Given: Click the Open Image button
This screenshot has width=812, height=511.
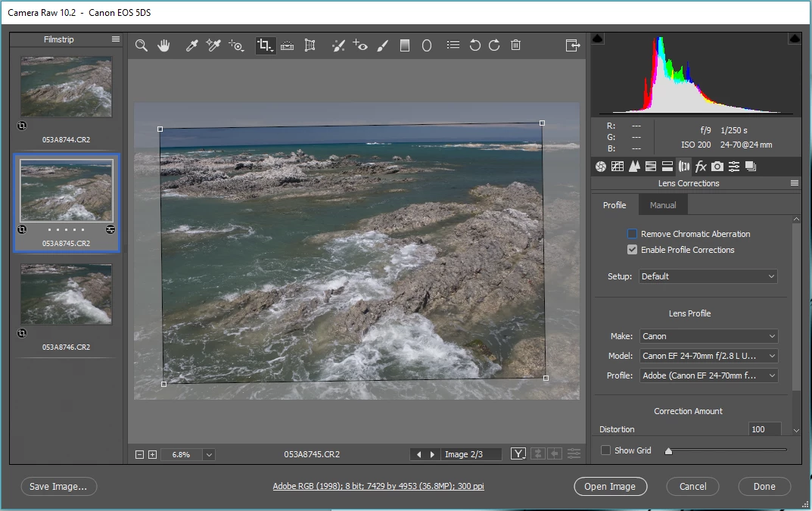Looking at the screenshot, I should click(x=610, y=487).
